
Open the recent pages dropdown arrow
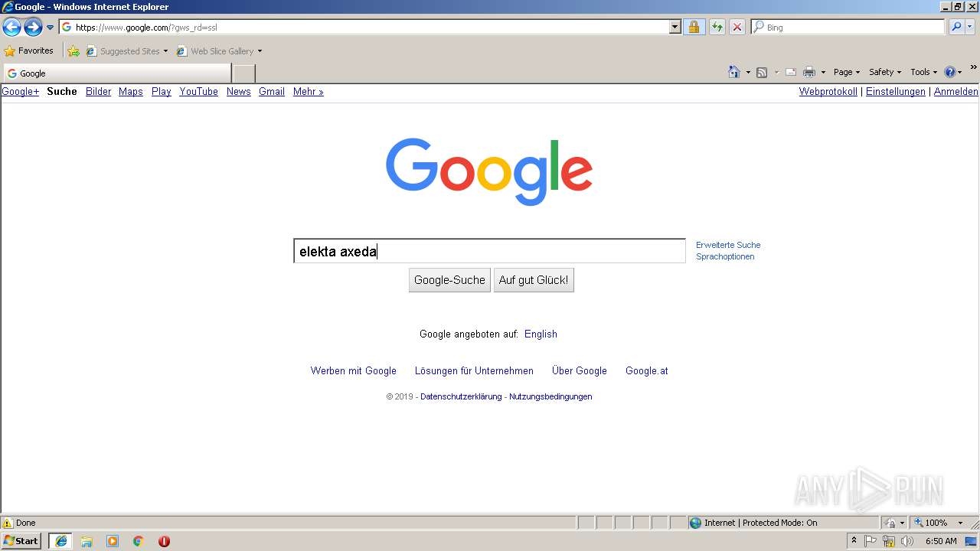[x=51, y=28]
